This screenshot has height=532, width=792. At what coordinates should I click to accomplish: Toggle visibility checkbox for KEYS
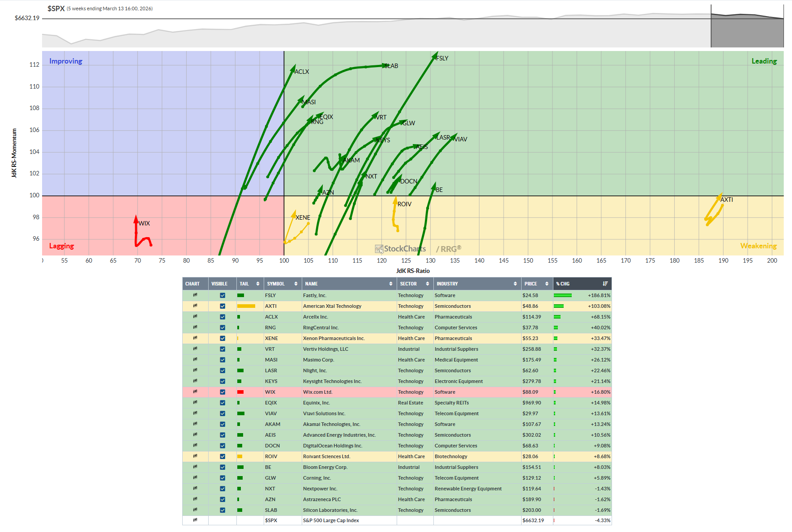(x=223, y=381)
